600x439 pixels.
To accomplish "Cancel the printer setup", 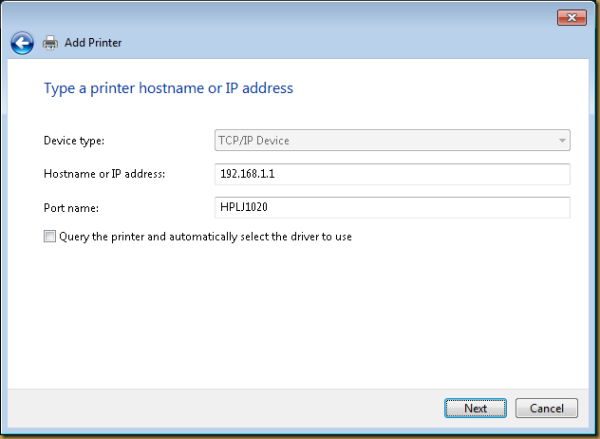I will point(546,408).
